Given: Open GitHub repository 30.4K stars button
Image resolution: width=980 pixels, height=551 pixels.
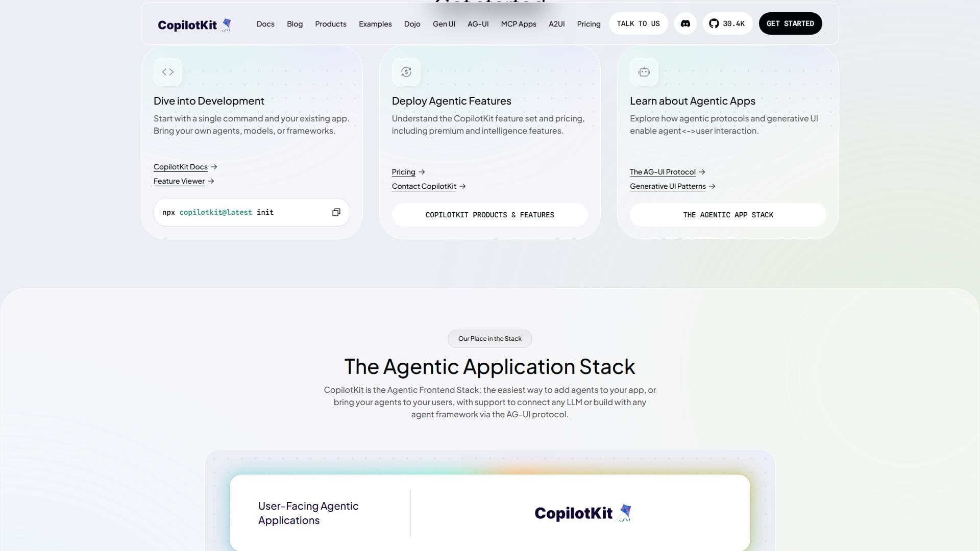Looking at the screenshot, I should pos(727,23).
